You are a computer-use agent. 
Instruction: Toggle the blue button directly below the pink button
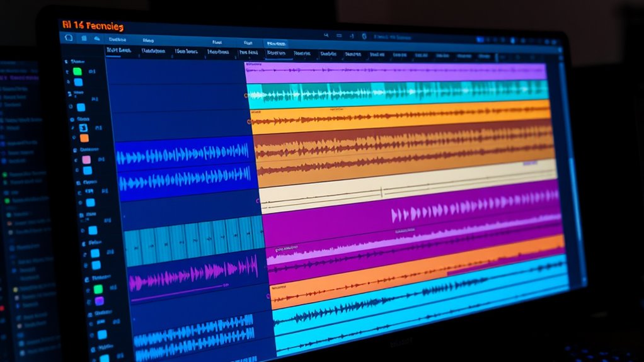(x=88, y=170)
